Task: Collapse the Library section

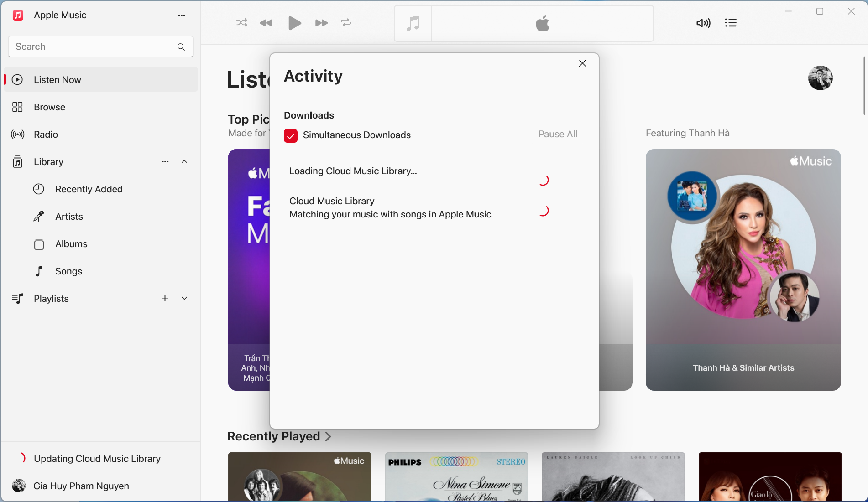Action: [184, 161]
